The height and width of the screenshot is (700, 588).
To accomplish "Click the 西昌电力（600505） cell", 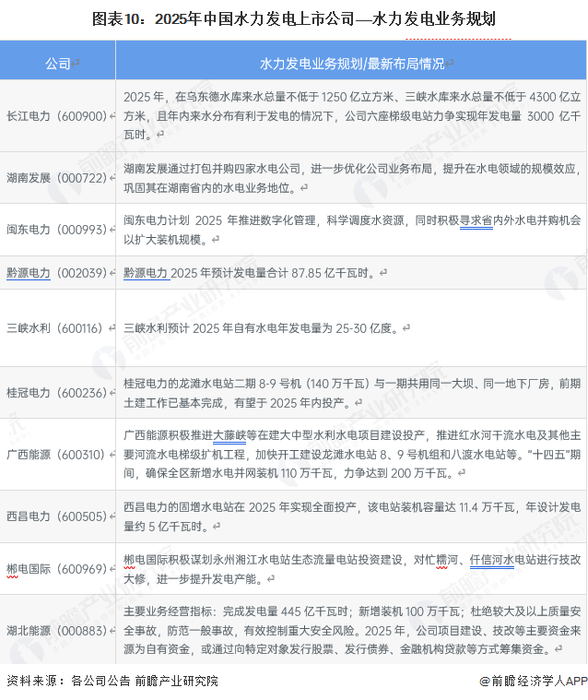I will click(x=57, y=516).
